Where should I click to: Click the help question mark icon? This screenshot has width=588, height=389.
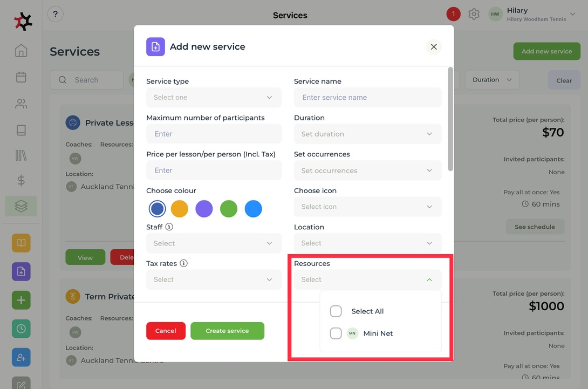pyautogui.click(x=56, y=15)
